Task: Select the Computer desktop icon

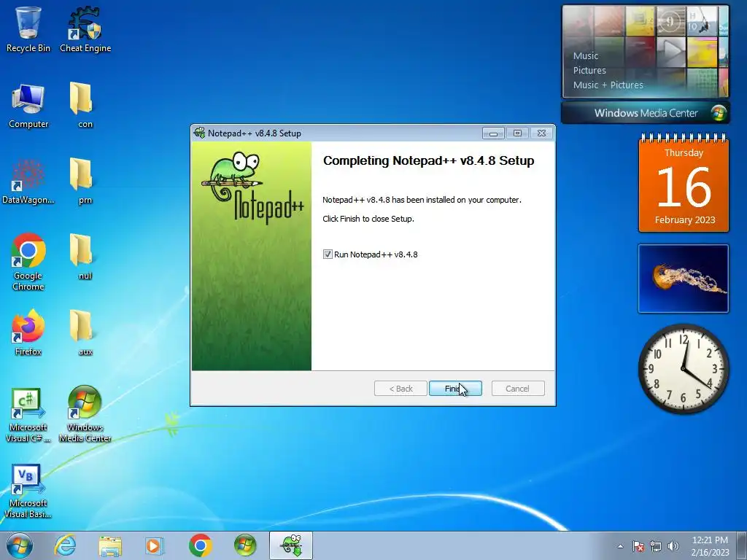Action: (28, 106)
